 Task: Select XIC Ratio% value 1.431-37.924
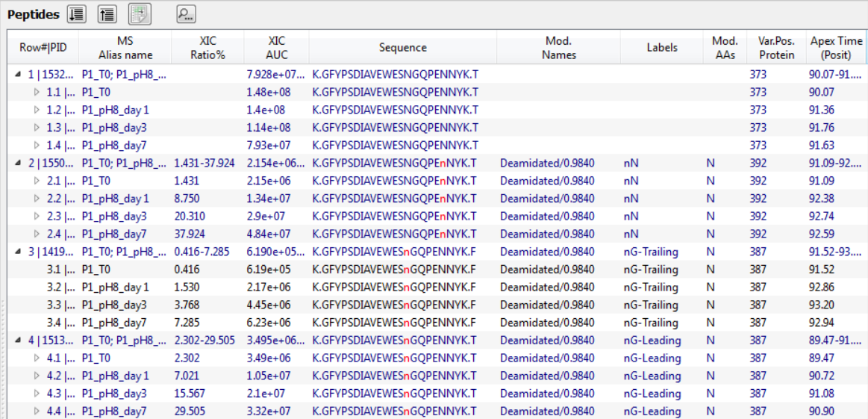click(204, 163)
